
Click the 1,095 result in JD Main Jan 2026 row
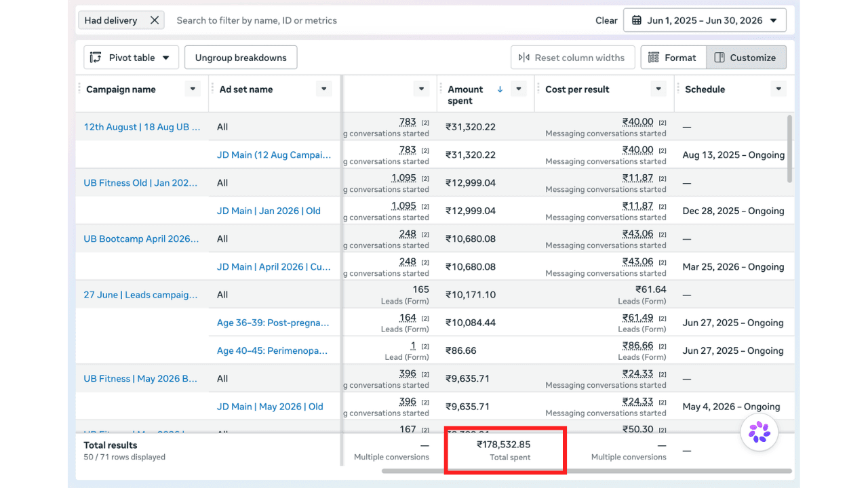point(403,205)
